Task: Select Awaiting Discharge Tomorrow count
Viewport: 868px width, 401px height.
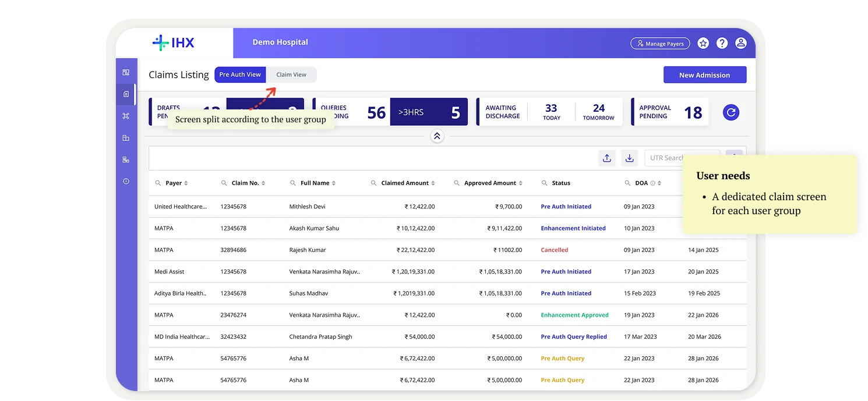Action: pos(599,112)
